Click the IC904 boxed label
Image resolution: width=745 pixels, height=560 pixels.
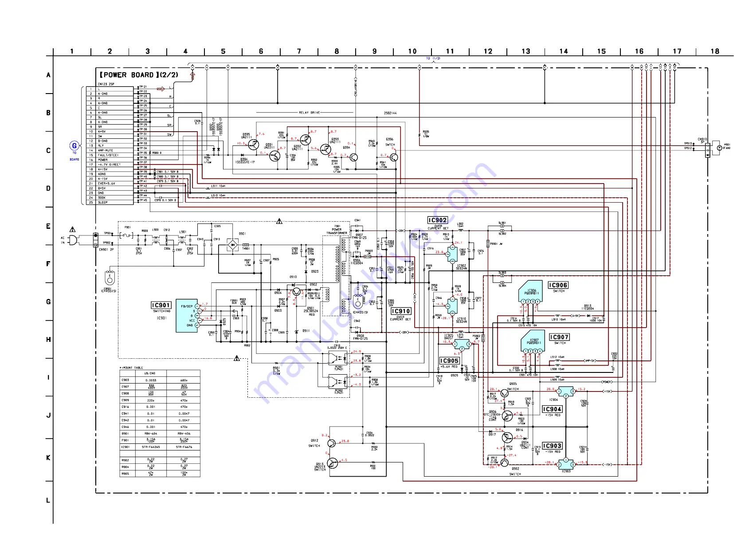pyautogui.click(x=552, y=409)
